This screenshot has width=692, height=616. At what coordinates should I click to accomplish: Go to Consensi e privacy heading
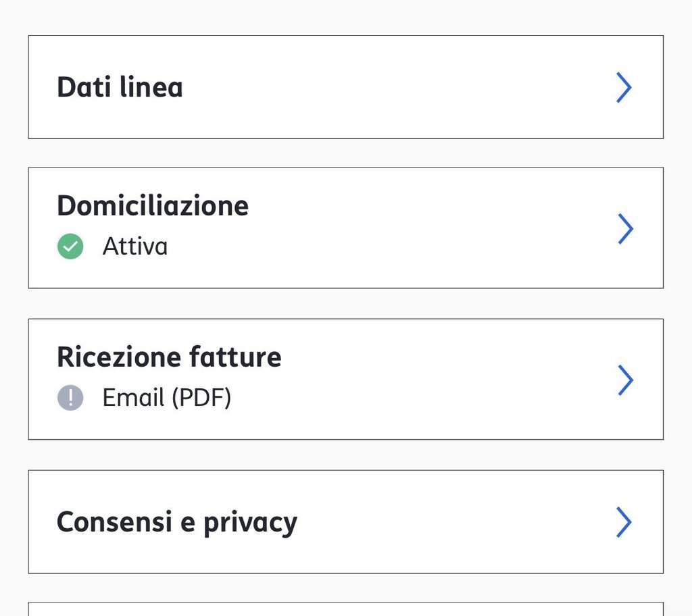coord(176,522)
